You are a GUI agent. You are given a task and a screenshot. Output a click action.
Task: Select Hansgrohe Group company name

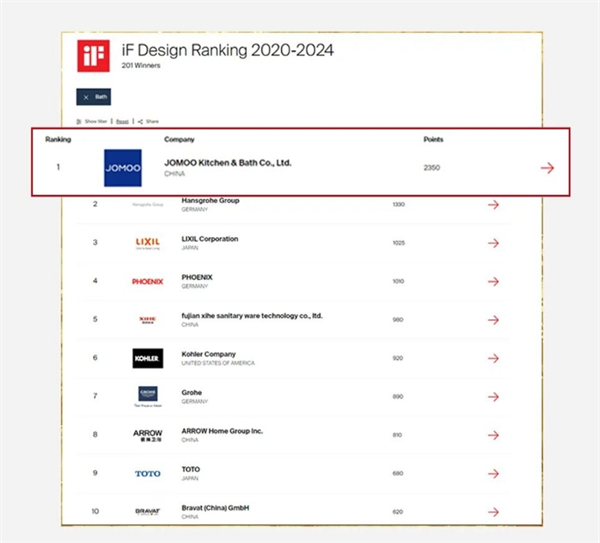210,201
